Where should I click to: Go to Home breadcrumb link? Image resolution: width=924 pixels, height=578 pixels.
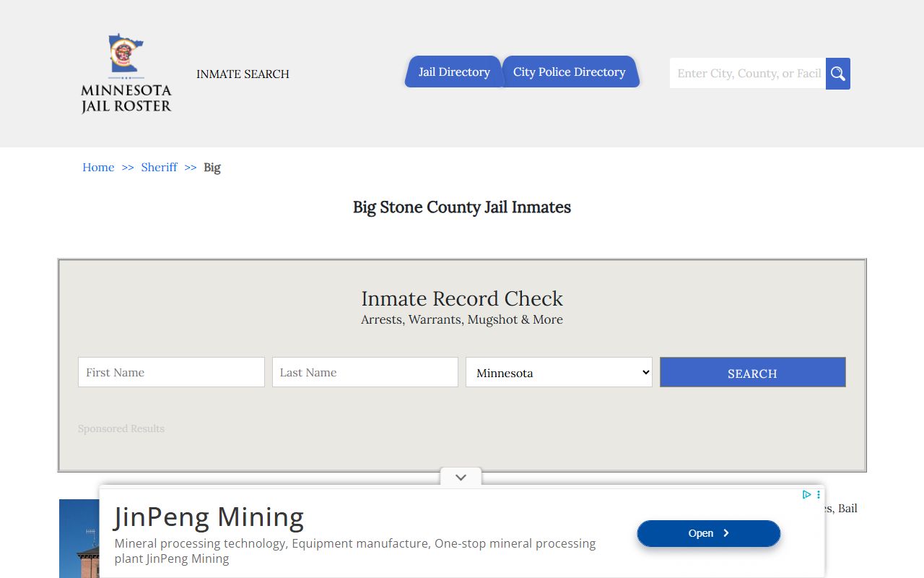pyautogui.click(x=98, y=167)
